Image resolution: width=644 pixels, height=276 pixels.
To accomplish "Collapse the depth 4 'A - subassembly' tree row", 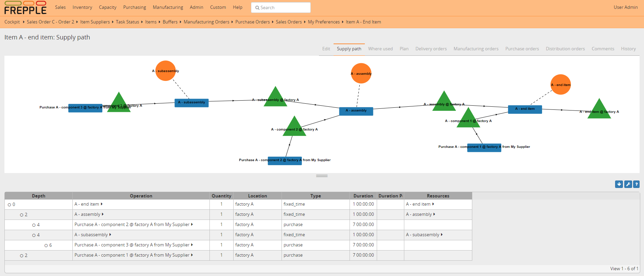I will pyautogui.click(x=34, y=235).
